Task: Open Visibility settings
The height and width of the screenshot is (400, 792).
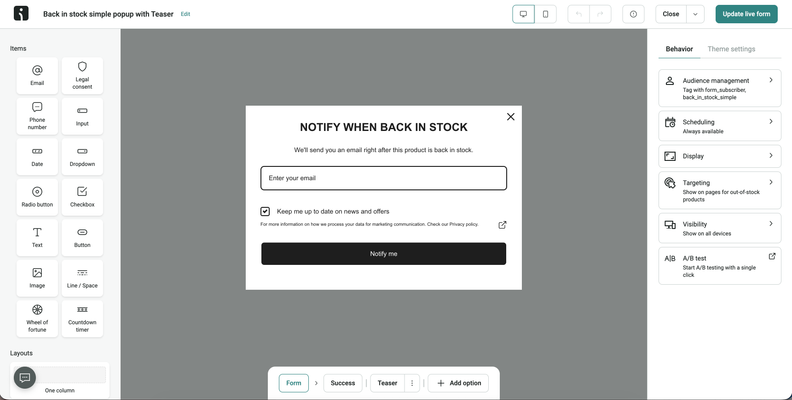Action: pos(720,228)
